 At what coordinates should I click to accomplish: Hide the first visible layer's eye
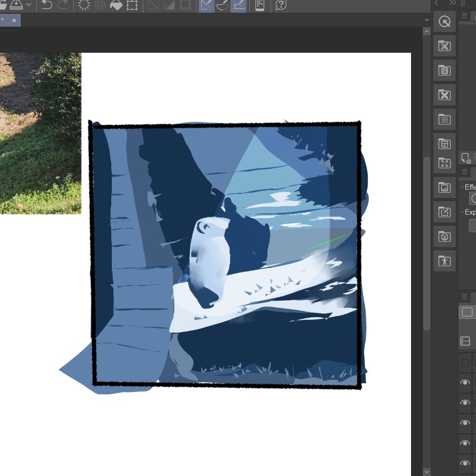coord(465,382)
